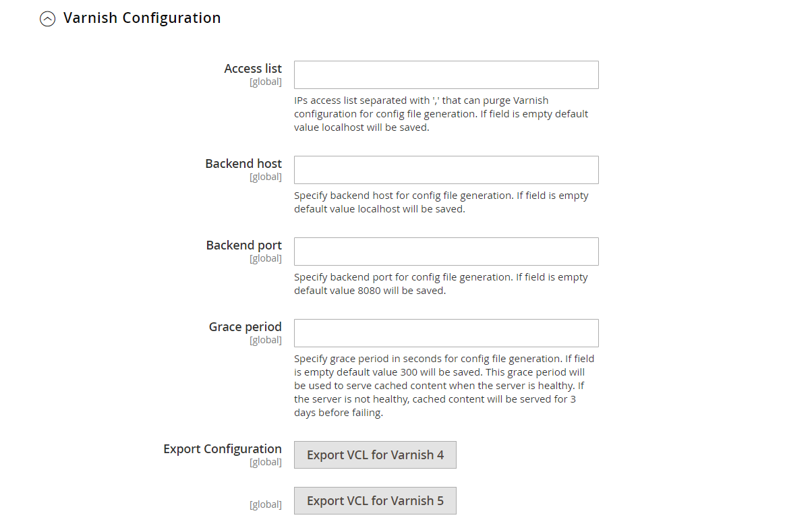
Task: Export VCL for Varnish 4
Action: [x=375, y=454]
